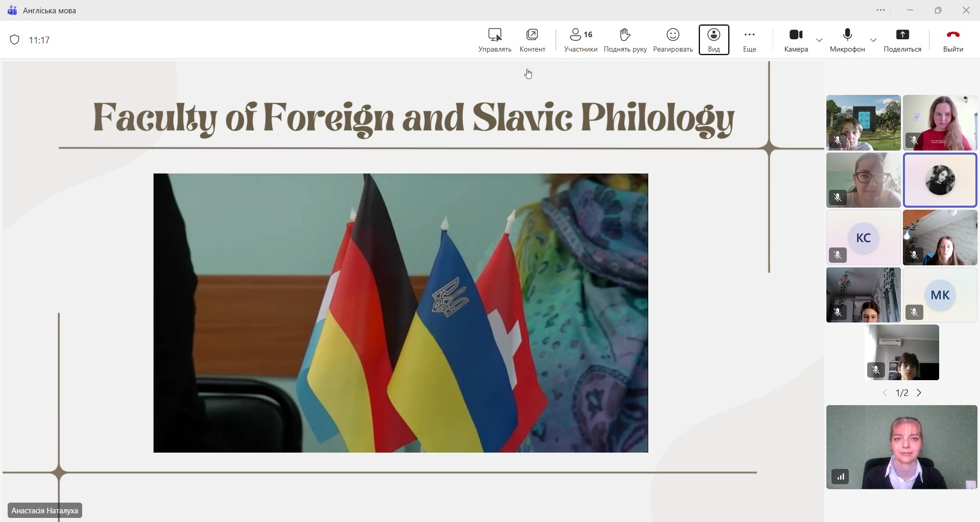Expand the microphone options dropdown arrow

pyautogui.click(x=873, y=40)
